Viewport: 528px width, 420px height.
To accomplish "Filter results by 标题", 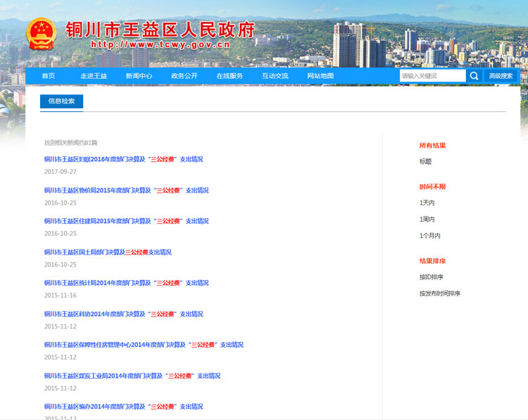I will point(425,162).
